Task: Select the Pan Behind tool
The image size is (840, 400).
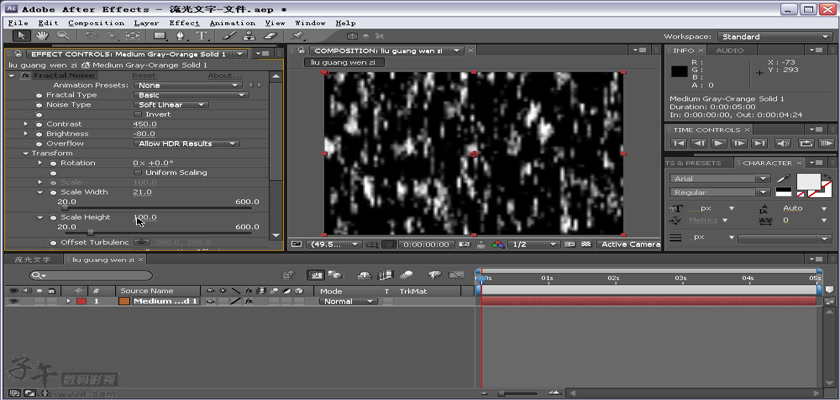Action: (x=132, y=36)
